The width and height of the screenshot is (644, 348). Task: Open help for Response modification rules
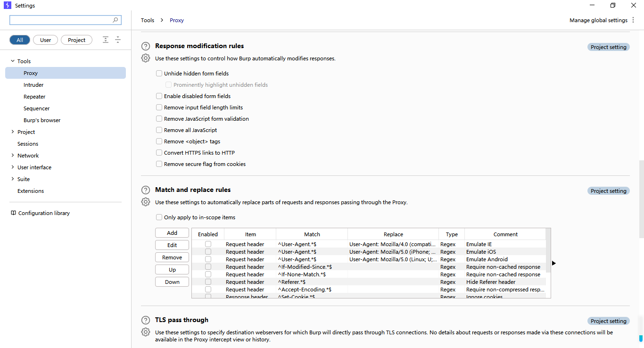tap(146, 46)
